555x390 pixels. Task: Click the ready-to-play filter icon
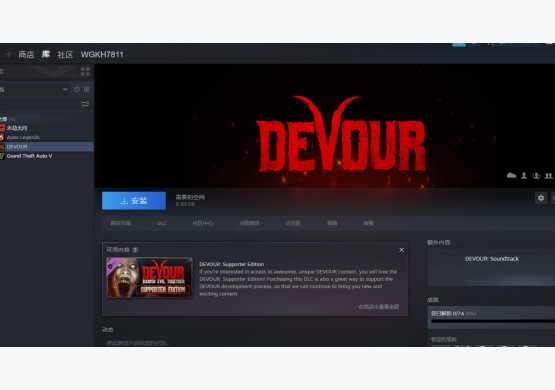pyautogui.click(x=87, y=90)
